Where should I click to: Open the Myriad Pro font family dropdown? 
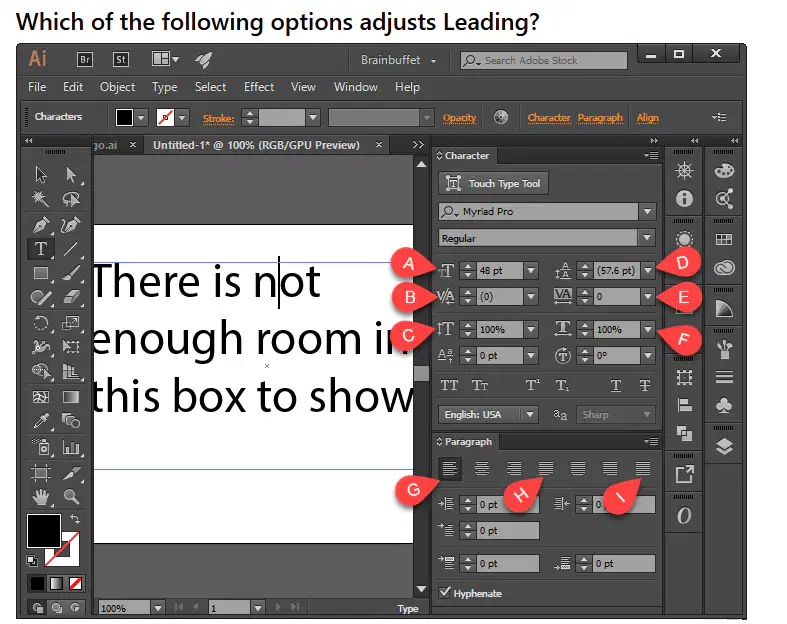[x=647, y=211]
